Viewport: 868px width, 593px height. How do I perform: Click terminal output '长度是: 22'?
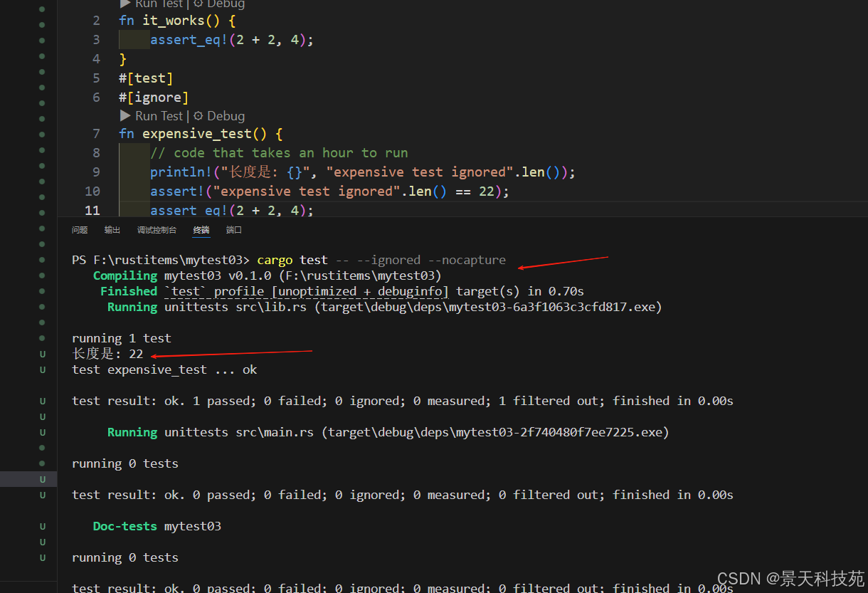coord(107,354)
